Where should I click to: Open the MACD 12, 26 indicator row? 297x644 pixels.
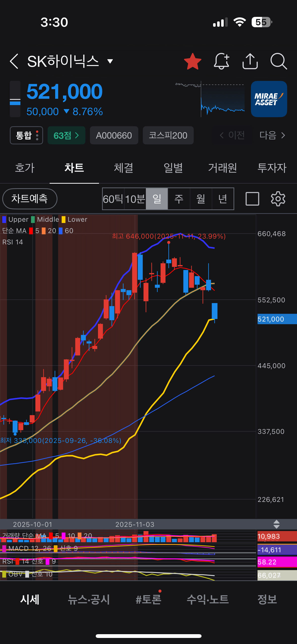[40, 548]
